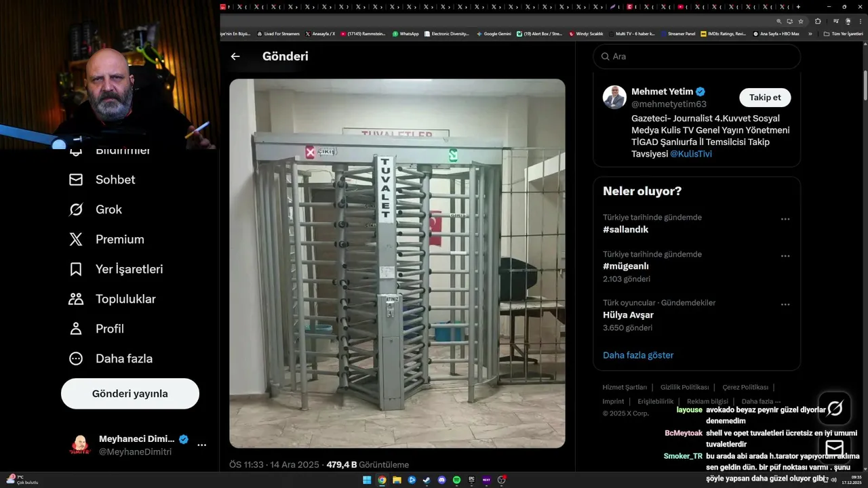
Task: Open Meyhaneci Dimitri account avatar
Action: point(80,445)
